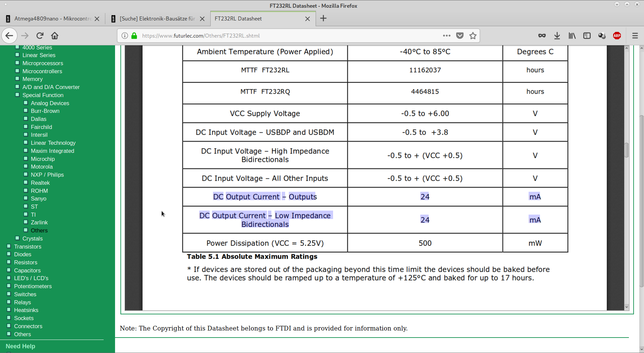
Task: Click the forward navigation arrow
Action: click(x=25, y=36)
